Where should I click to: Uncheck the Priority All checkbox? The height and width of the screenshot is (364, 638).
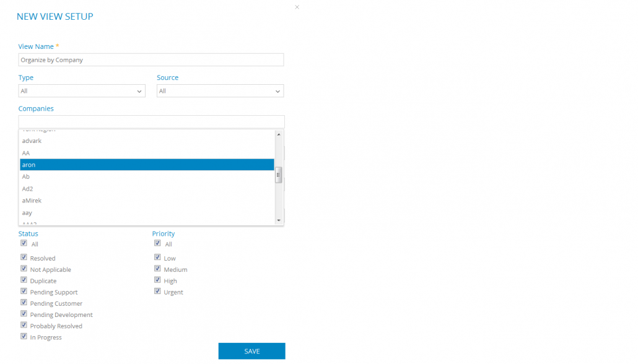coord(157,243)
